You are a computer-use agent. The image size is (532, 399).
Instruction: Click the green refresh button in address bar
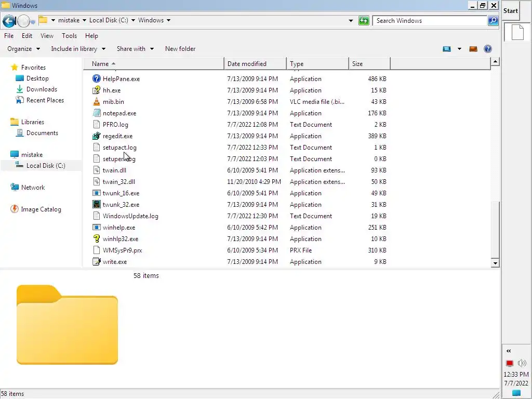pos(364,21)
